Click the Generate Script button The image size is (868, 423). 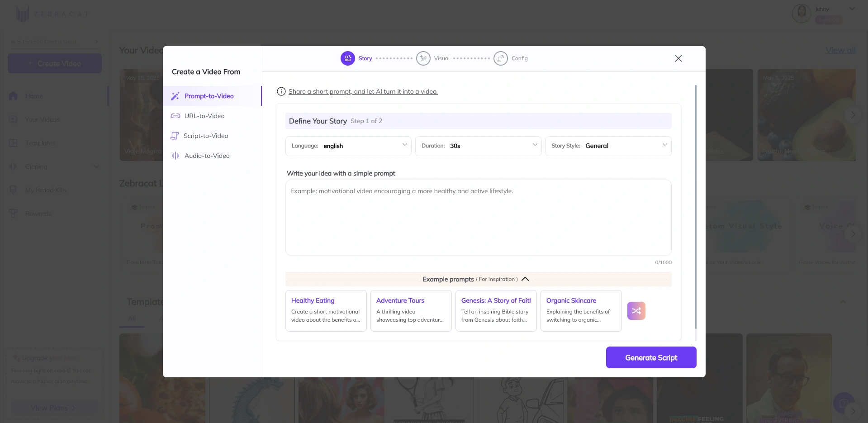[651, 357]
